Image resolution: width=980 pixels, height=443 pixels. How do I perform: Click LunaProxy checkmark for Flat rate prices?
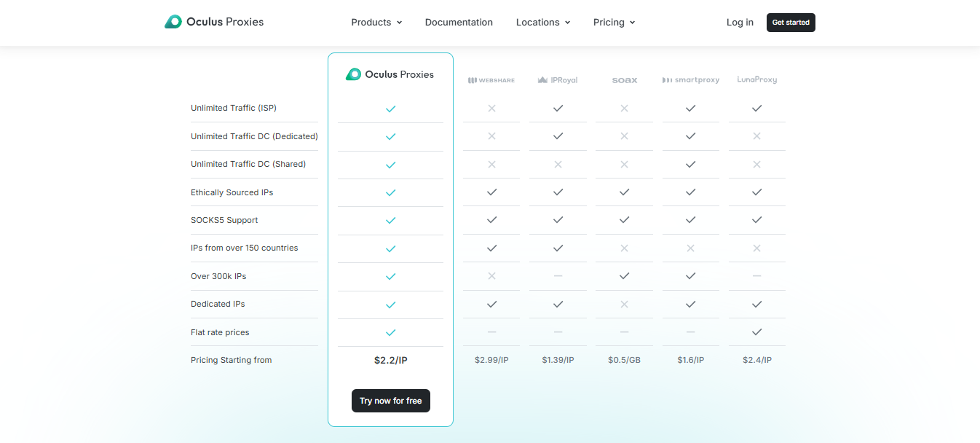coord(757,332)
